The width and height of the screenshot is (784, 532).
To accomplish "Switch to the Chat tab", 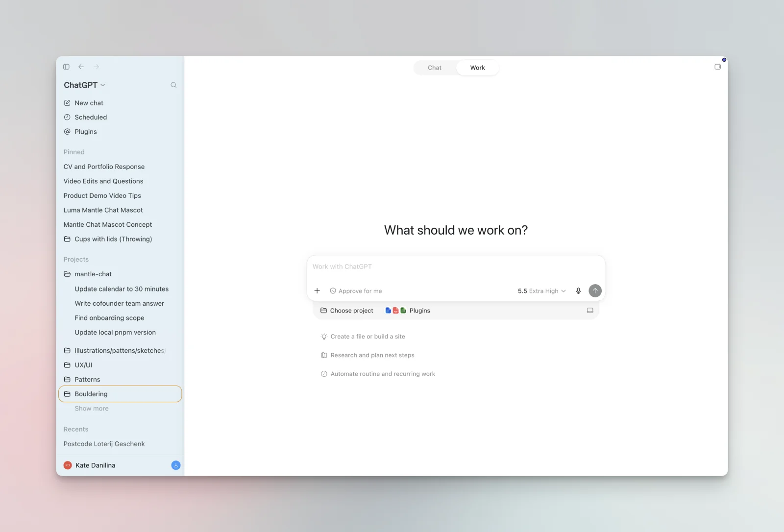I will [435, 68].
